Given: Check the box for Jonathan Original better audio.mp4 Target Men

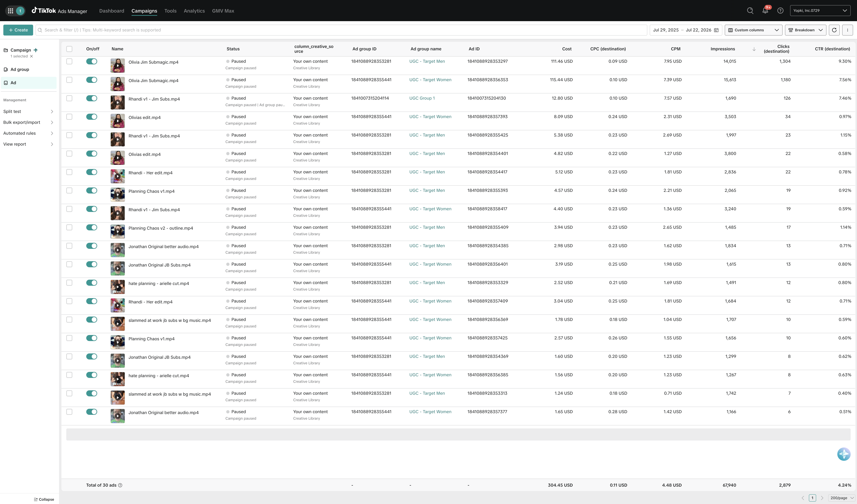Looking at the screenshot, I should pyautogui.click(x=69, y=246).
